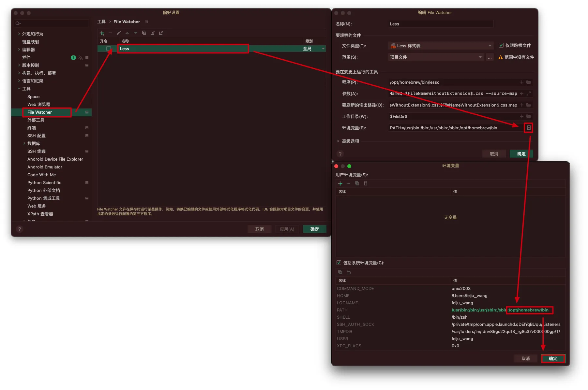This screenshot has width=588, height=390.
Task: Add a user environment variable
Action: [x=340, y=183]
